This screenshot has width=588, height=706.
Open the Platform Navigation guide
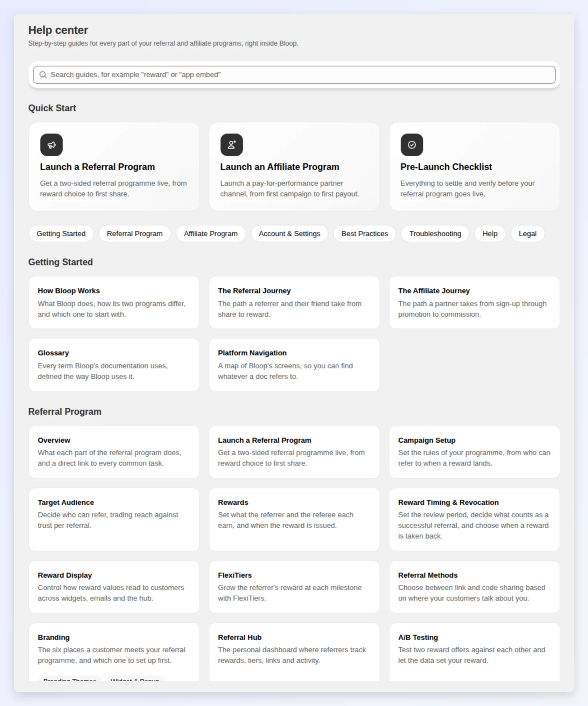[294, 365]
